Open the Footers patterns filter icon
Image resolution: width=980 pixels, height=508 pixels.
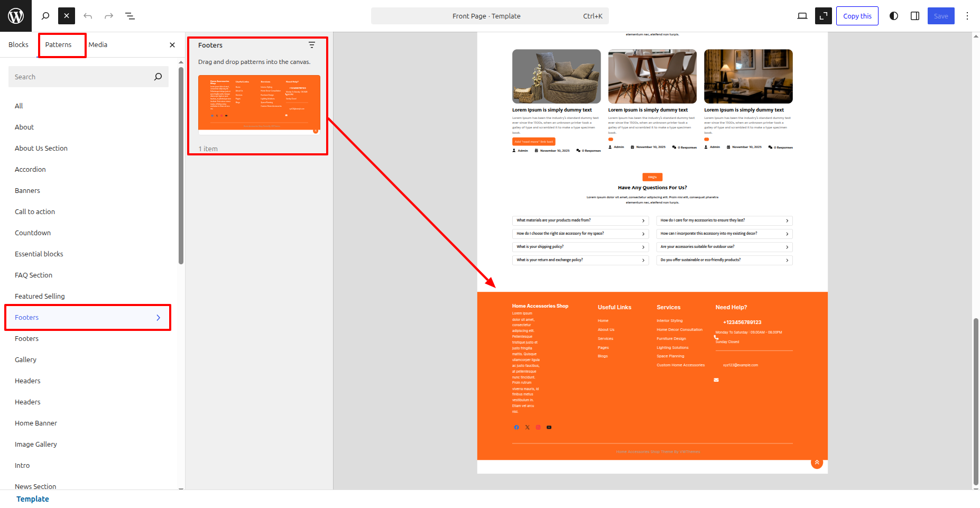(x=312, y=45)
